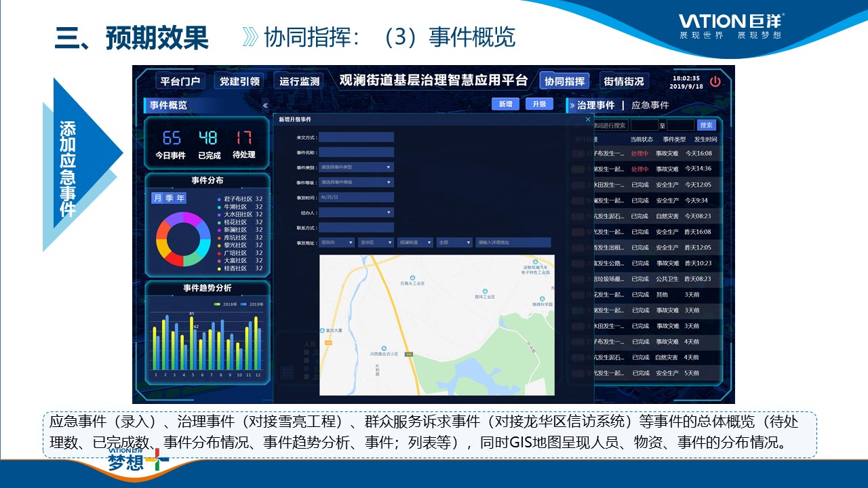868x488 pixels.
Task: Expand the 经办人 dropdown
Action: click(356, 213)
